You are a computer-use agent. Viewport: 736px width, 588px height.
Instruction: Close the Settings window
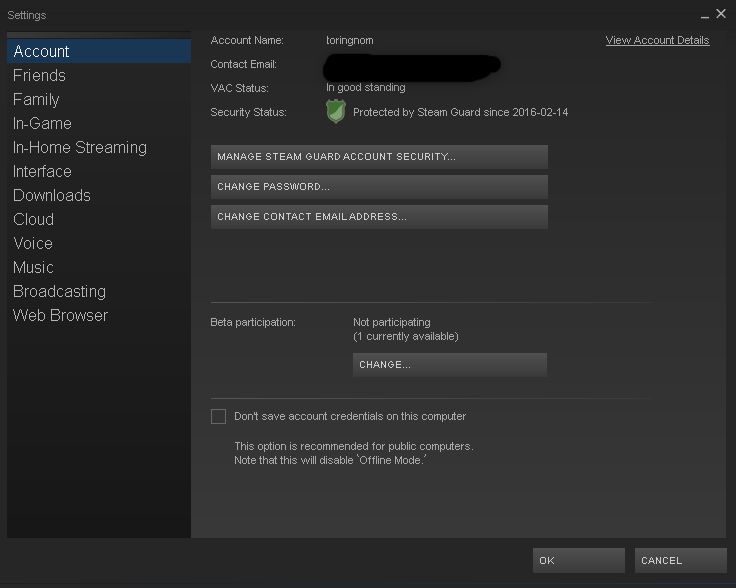tap(721, 14)
